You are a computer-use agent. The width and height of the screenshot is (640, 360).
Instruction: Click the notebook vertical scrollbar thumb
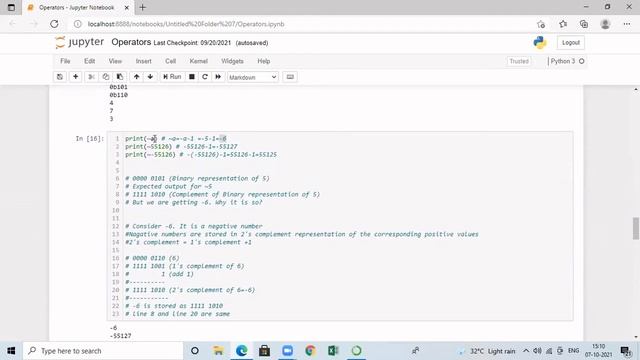[636, 229]
